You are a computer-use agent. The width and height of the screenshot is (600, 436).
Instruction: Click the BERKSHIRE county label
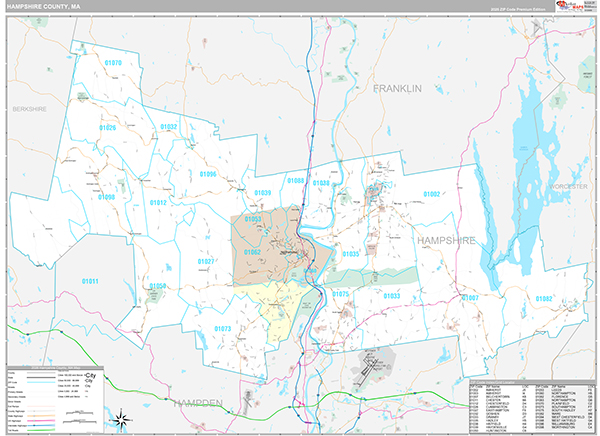tap(29, 109)
